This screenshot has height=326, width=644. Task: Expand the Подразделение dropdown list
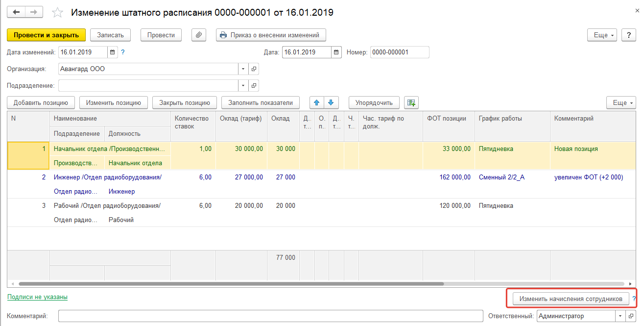tap(243, 86)
